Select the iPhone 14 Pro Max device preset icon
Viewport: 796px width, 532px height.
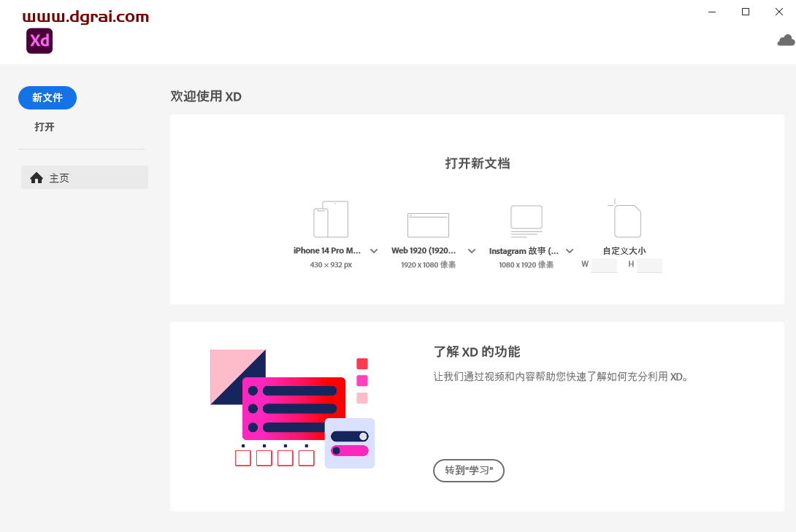click(330, 218)
